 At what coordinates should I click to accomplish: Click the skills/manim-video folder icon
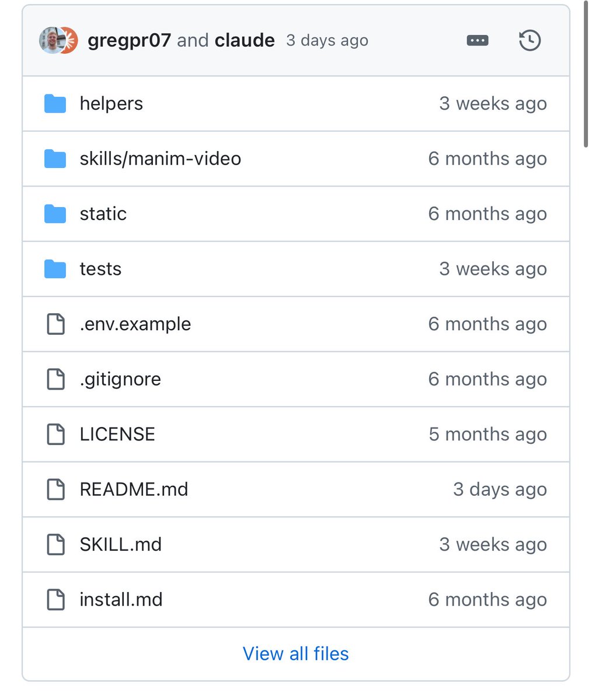tap(55, 159)
